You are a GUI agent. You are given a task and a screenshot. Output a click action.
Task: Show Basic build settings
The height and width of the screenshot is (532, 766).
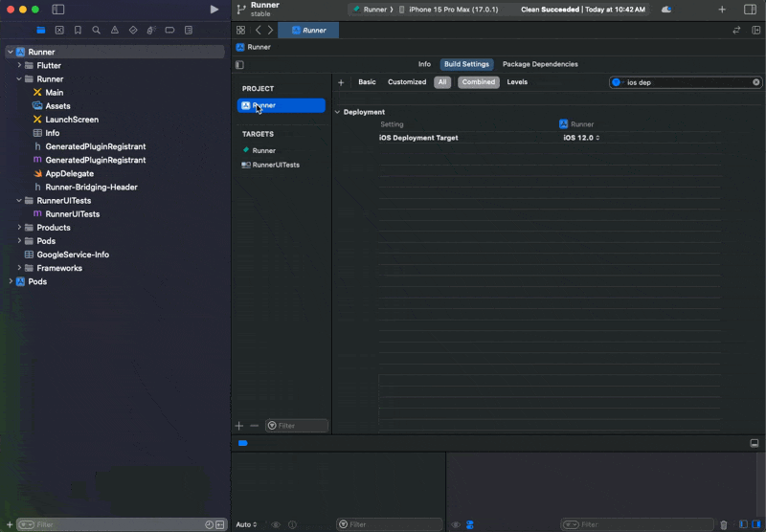[x=367, y=82]
